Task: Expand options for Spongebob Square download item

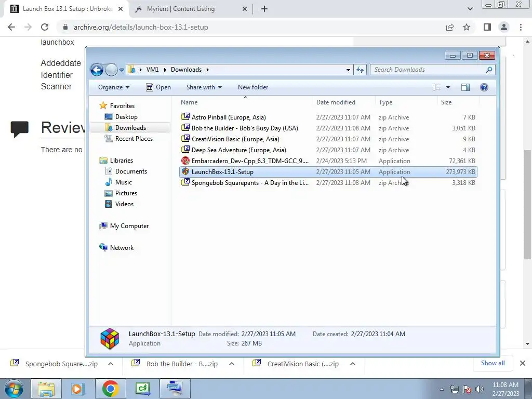Action: pos(111,364)
